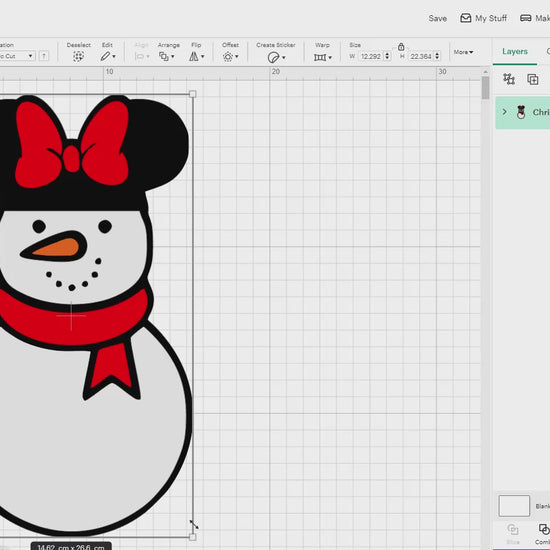Screen dimensions: 550x550
Task: Open the More dropdown menu
Action: 463,52
